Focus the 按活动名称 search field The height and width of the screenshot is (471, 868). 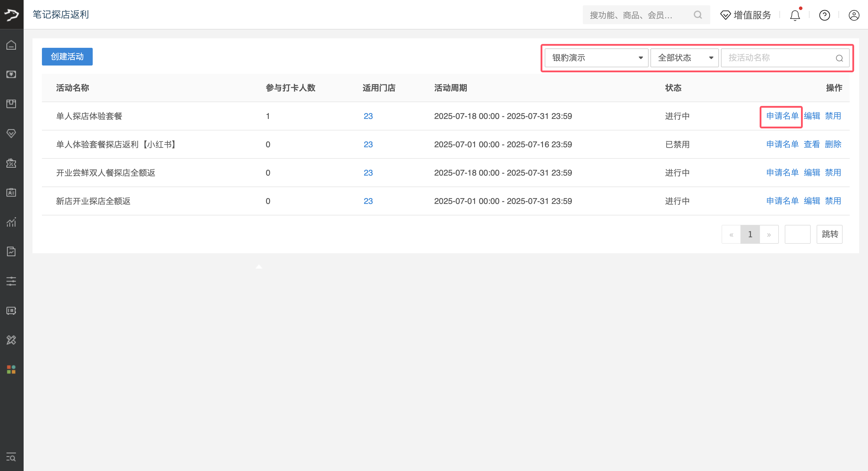(785, 58)
